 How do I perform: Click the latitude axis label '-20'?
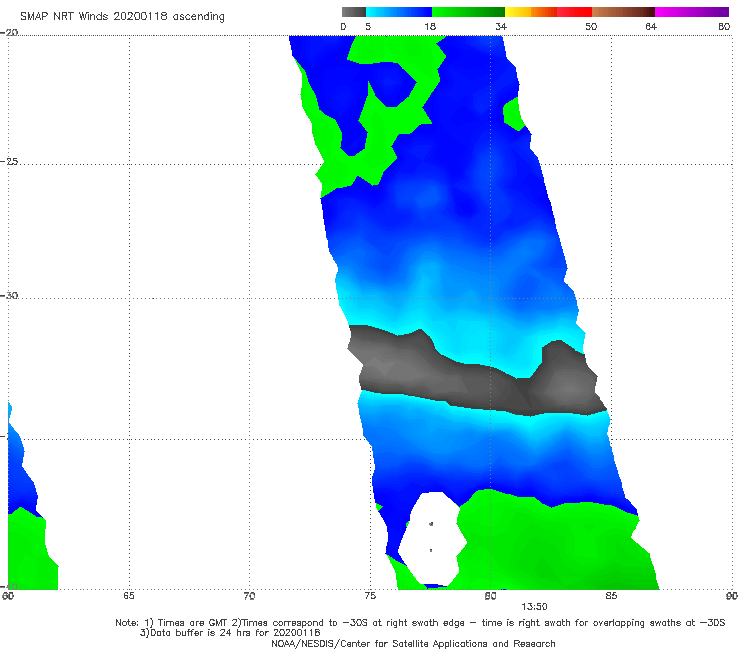coord(9,32)
